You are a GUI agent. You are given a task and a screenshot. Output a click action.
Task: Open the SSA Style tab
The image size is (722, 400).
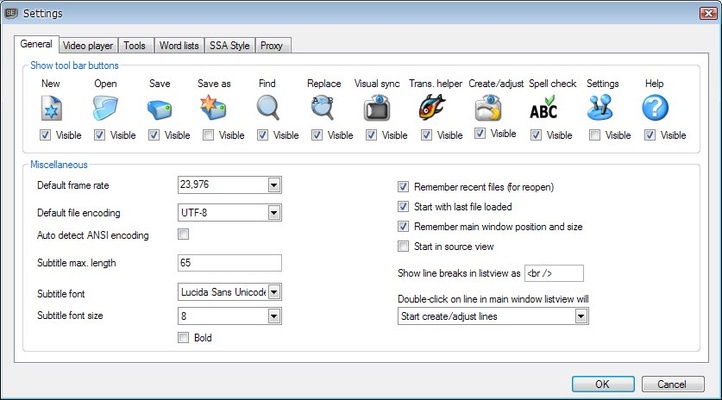[x=230, y=45]
